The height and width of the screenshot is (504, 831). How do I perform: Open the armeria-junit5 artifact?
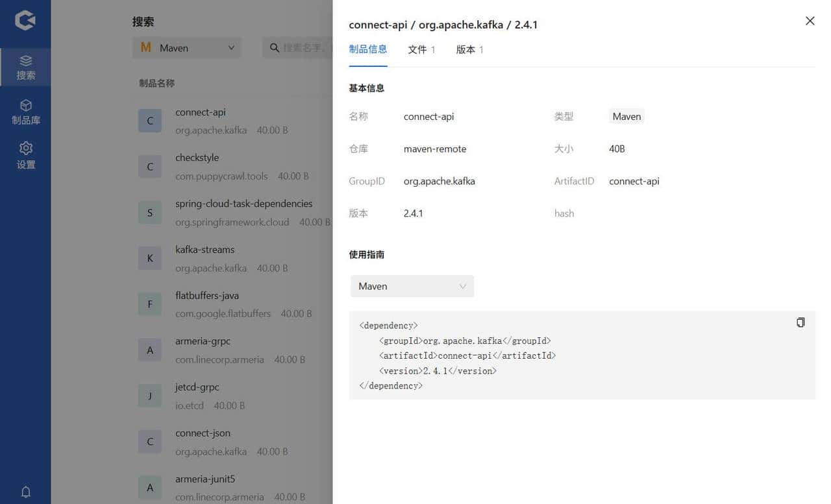click(x=205, y=479)
